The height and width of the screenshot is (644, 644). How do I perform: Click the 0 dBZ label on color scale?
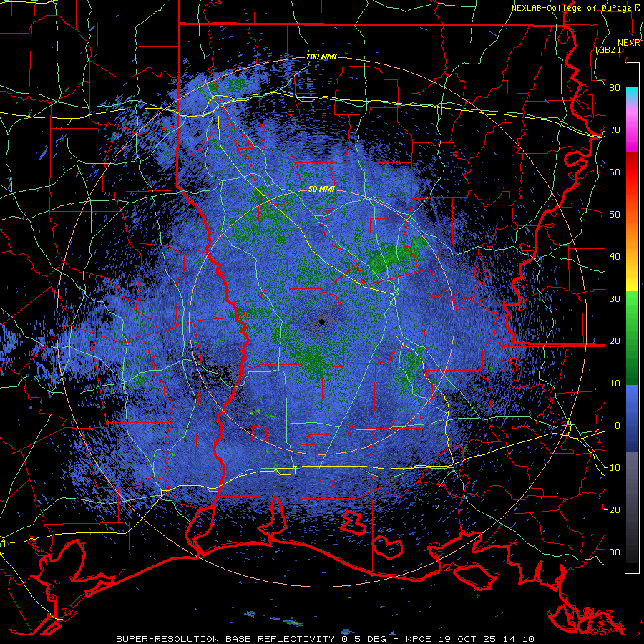pyautogui.click(x=618, y=426)
